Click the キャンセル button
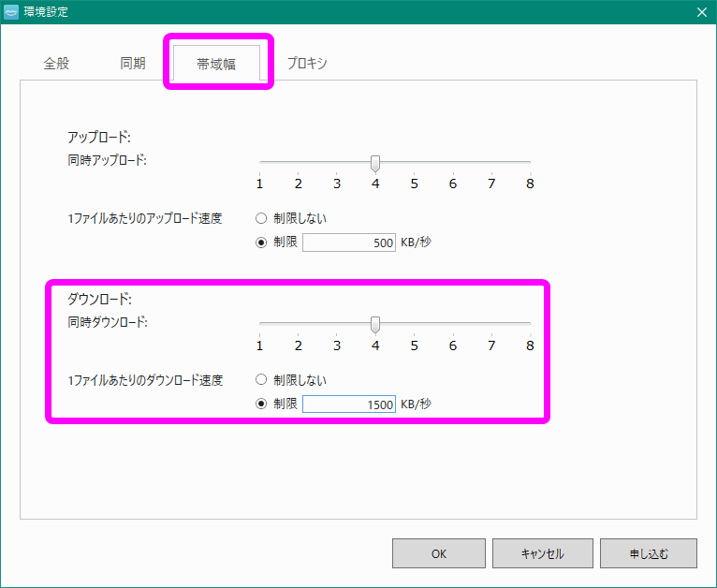The height and width of the screenshot is (588, 717). click(542, 553)
